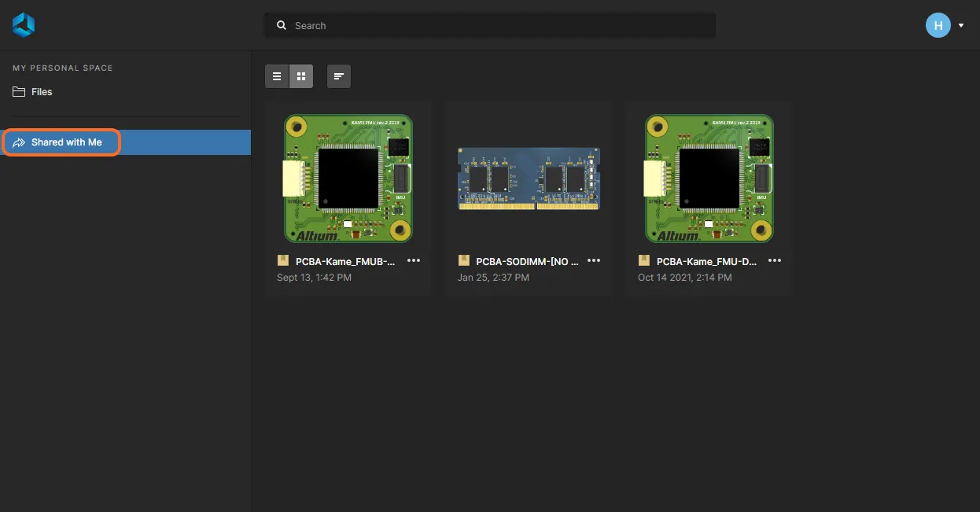Open the account dropdown arrow

coord(961,26)
